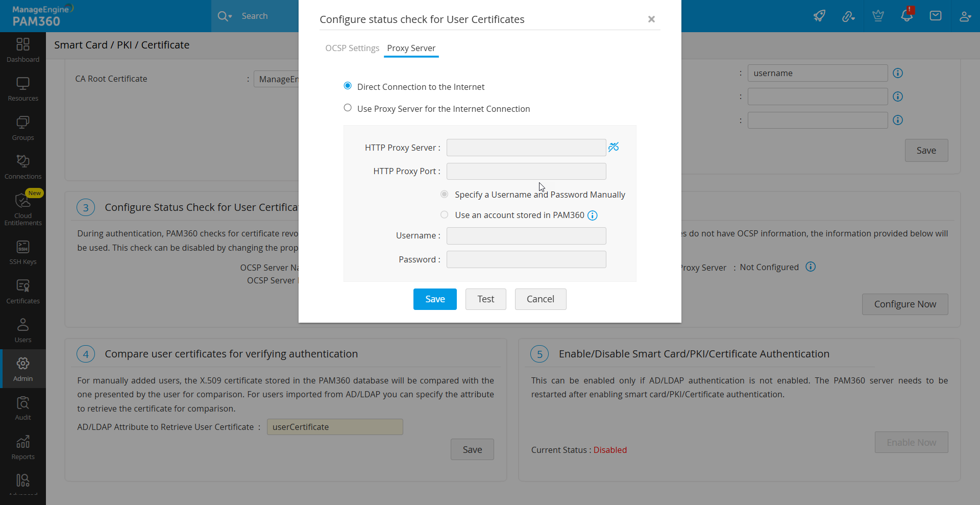Open the search options dropdown arrow
980x505 pixels.
pos(230,16)
